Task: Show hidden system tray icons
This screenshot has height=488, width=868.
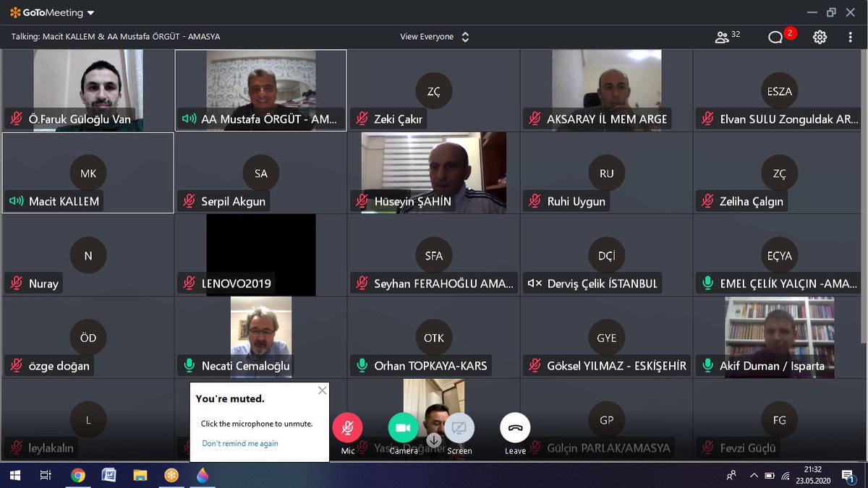Action: pos(753,476)
